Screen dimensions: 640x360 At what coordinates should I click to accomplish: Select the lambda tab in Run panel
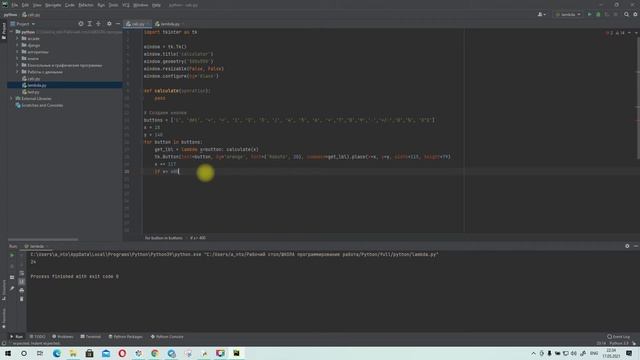[36, 247]
